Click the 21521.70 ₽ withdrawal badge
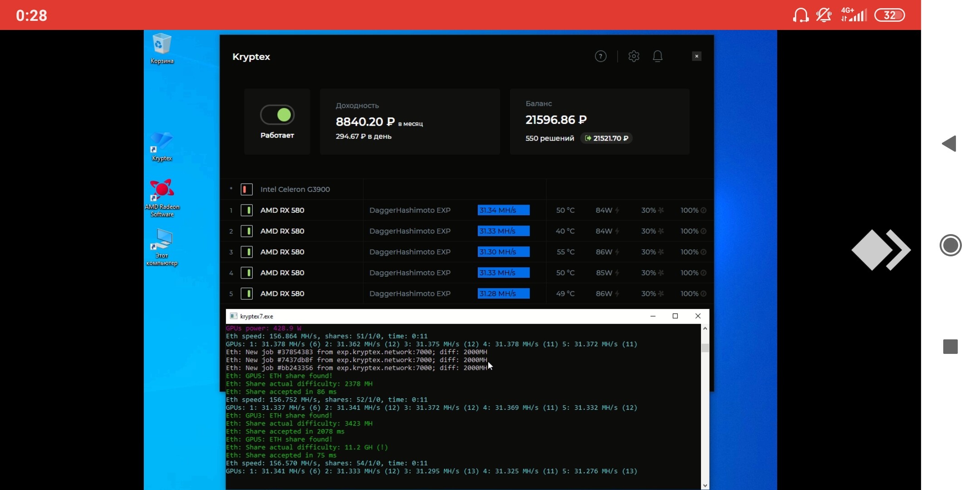Image resolution: width=980 pixels, height=490 pixels. click(606, 138)
